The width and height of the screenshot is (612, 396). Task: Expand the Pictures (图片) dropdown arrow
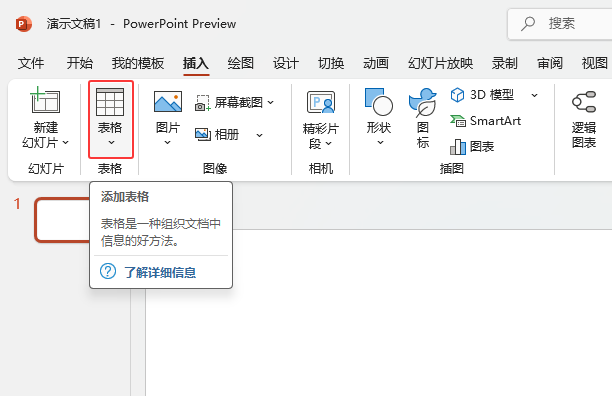pos(167,143)
